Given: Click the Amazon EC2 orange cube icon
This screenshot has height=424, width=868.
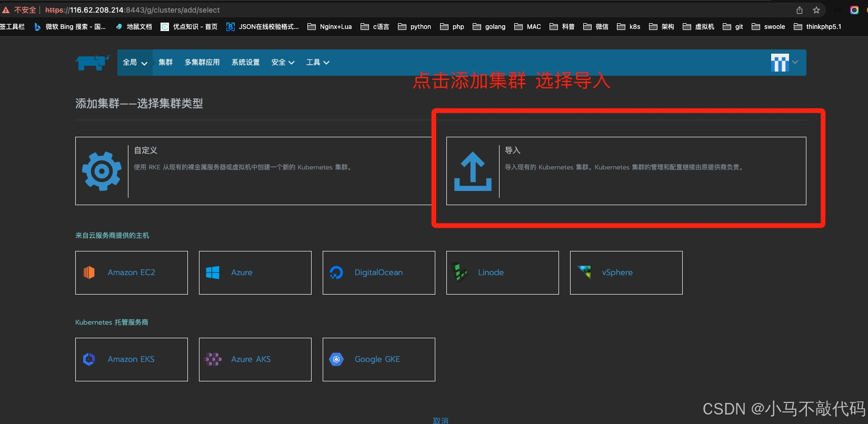Looking at the screenshot, I should pos(89,272).
